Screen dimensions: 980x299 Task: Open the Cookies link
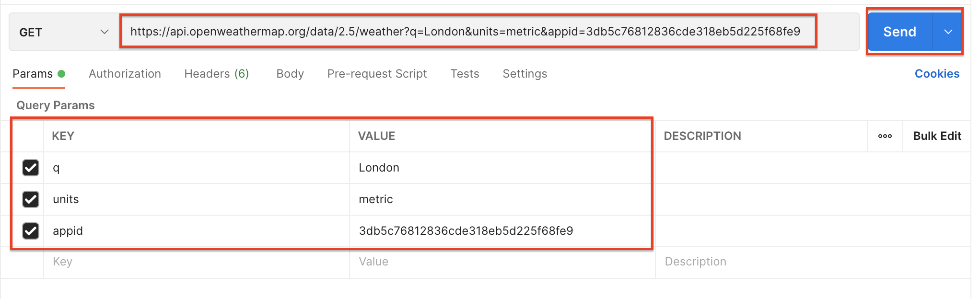(937, 74)
